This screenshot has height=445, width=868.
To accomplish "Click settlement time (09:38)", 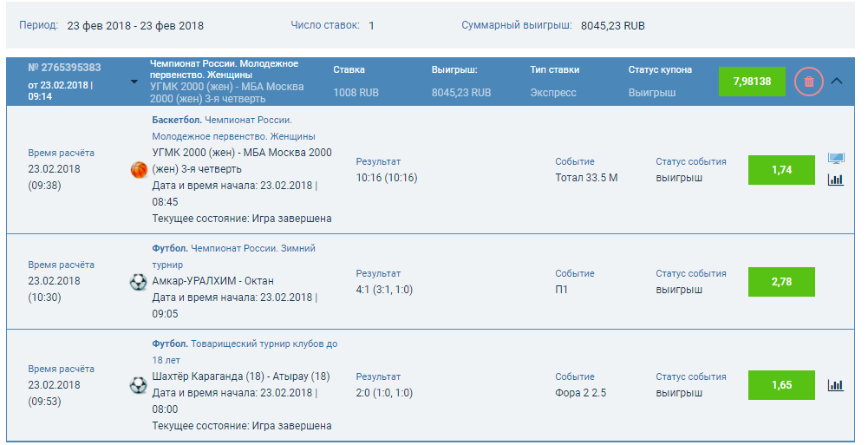I will tap(44, 186).
